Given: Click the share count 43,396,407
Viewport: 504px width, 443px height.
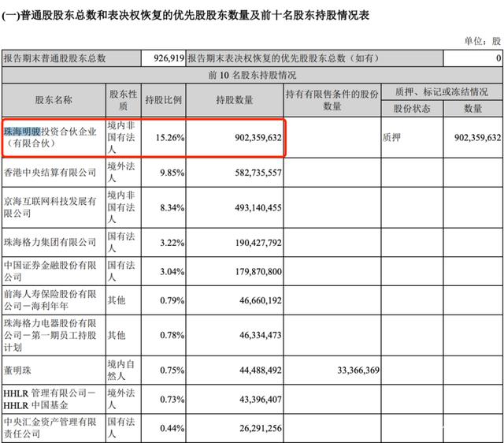Looking at the screenshot, I should coord(261,399).
